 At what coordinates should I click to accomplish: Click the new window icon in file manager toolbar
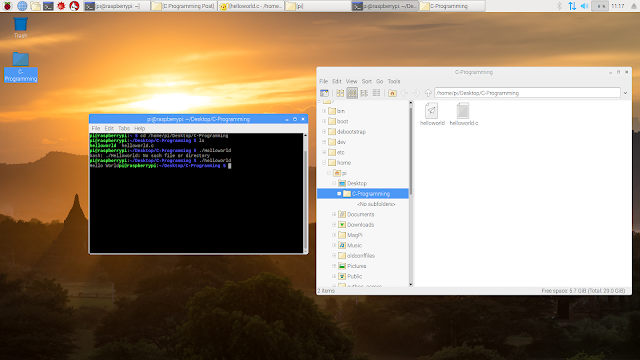(324, 93)
